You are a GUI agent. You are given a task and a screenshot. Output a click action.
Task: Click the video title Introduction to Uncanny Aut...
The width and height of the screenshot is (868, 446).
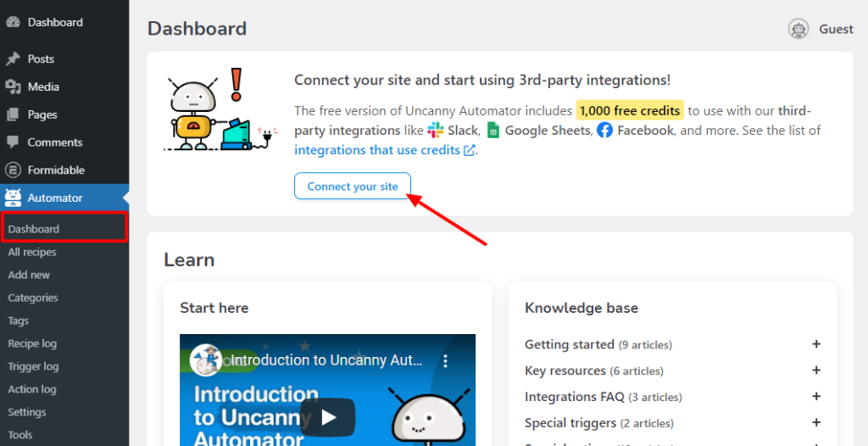pos(326,360)
